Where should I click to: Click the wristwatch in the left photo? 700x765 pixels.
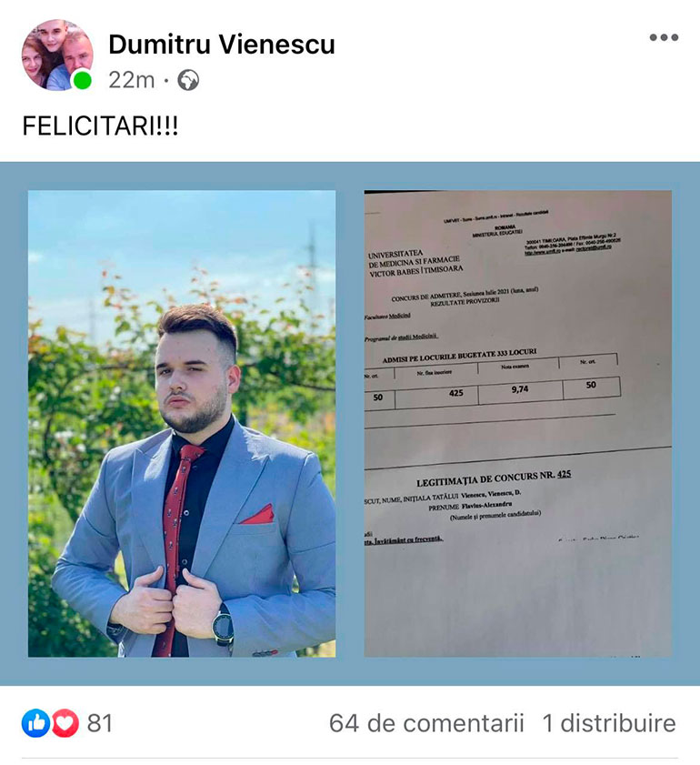coord(223,626)
